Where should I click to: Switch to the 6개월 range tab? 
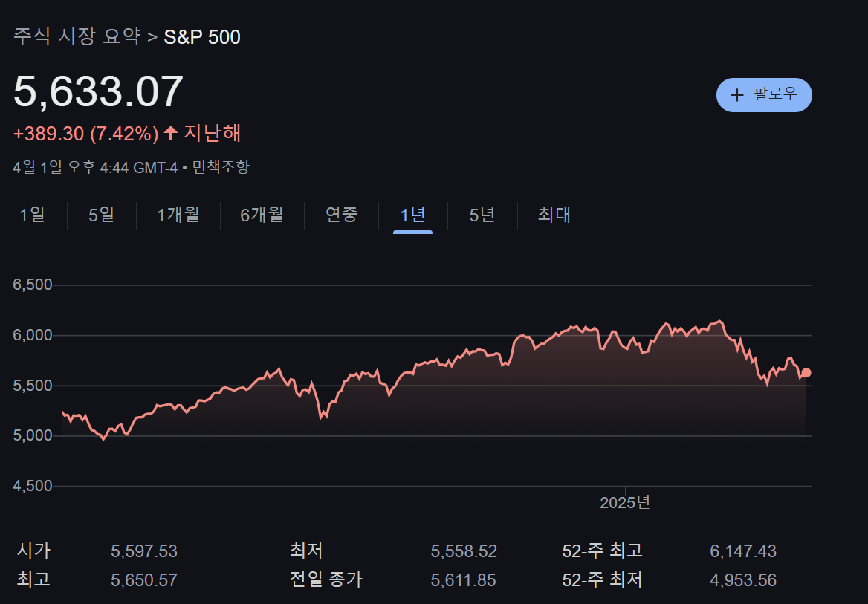[262, 214]
